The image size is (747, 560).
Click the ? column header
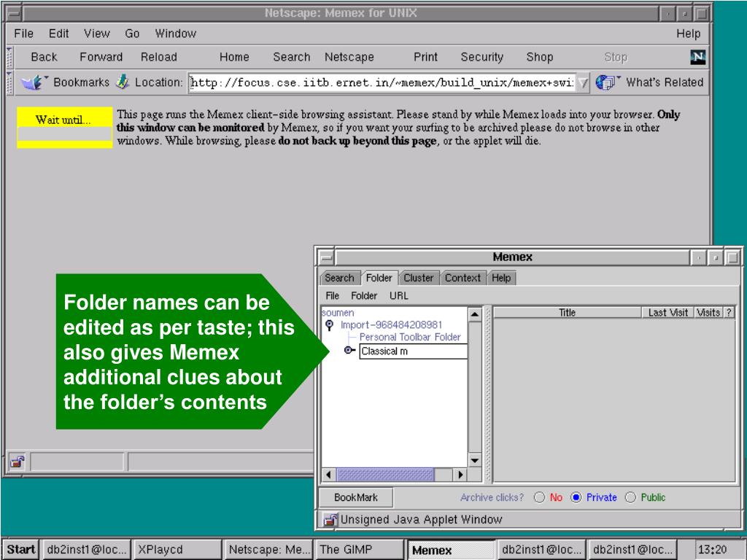729,313
